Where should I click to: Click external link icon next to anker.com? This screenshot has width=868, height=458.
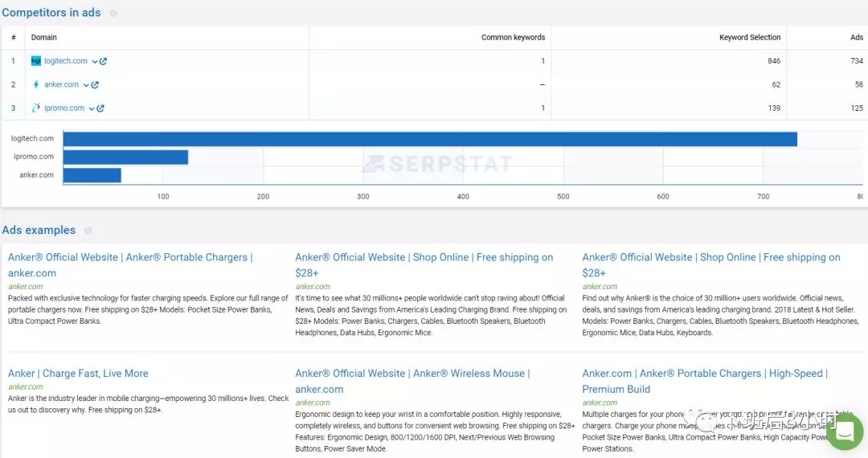click(95, 84)
